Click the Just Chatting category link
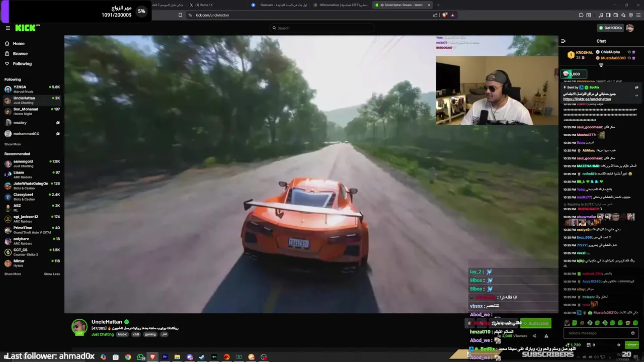This screenshot has width=644, height=362. point(103,334)
